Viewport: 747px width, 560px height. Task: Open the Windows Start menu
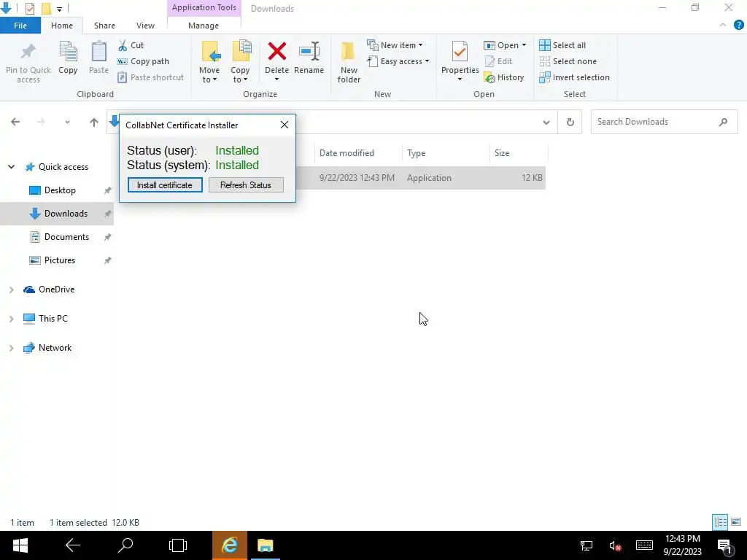(20, 545)
